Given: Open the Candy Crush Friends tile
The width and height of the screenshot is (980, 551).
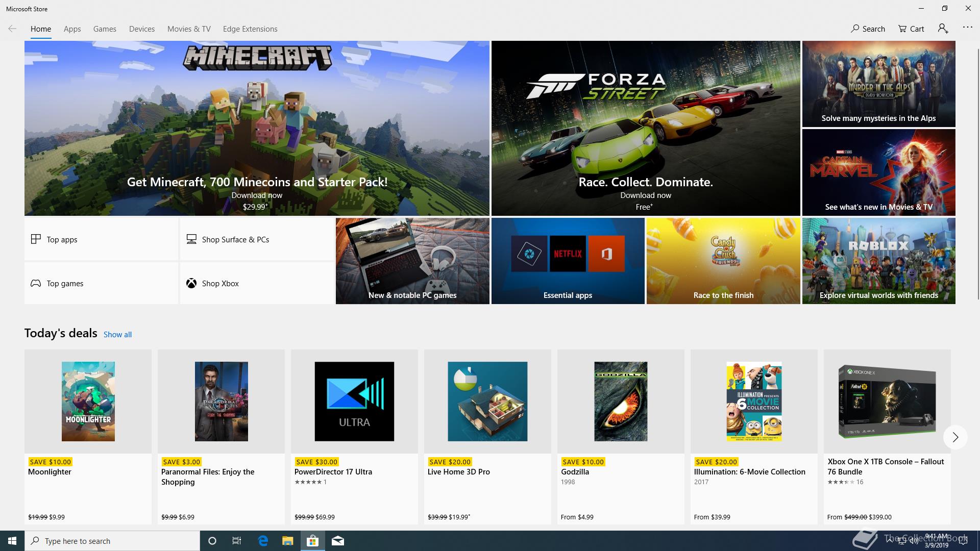Looking at the screenshot, I should click(x=723, y=261).
